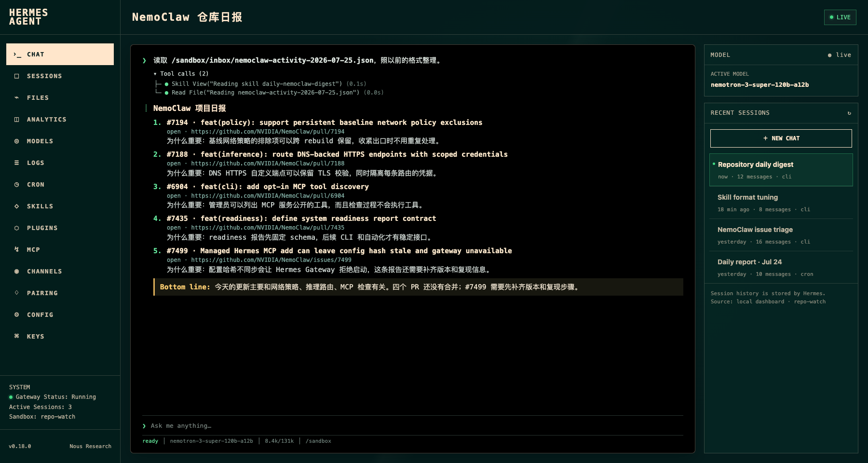Click the Ask me anything input field
The width and height of the screenshot is (868, 463).
(412, 426)
